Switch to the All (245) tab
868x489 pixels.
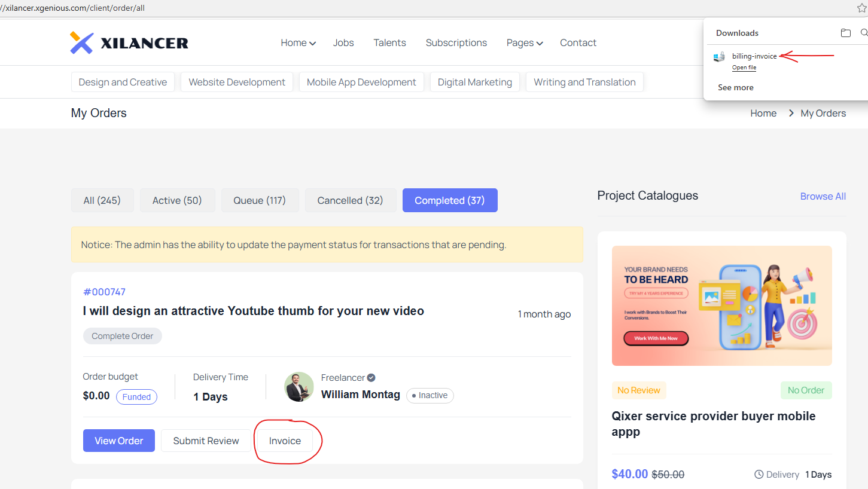click(102, 200)
